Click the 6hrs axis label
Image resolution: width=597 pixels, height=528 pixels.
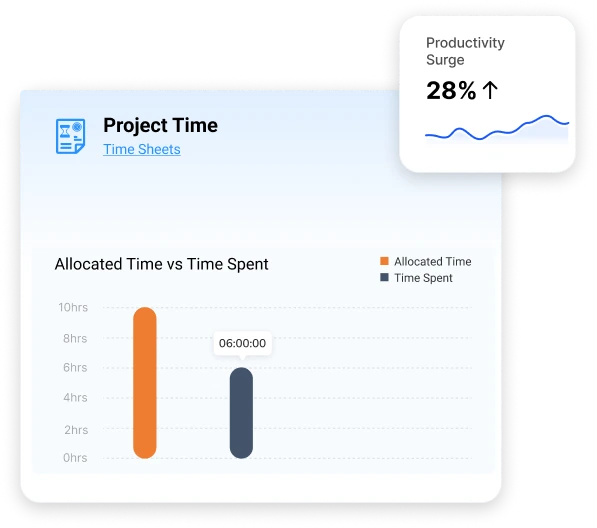[75, 367]
